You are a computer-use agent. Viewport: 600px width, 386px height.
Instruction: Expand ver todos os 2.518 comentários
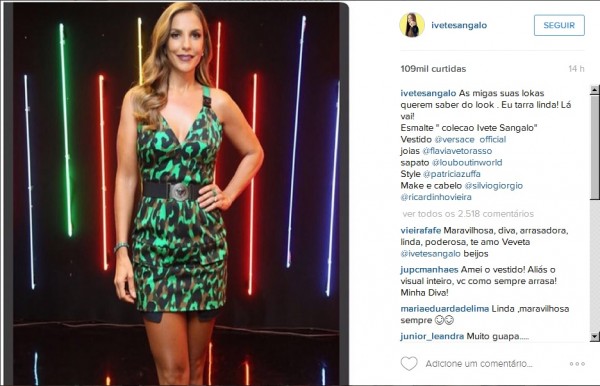[468, 214]
